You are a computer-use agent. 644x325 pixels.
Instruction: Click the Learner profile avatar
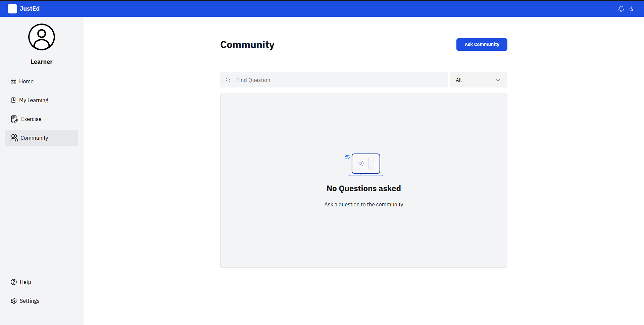pyautogui.click(x=41, y=37)
